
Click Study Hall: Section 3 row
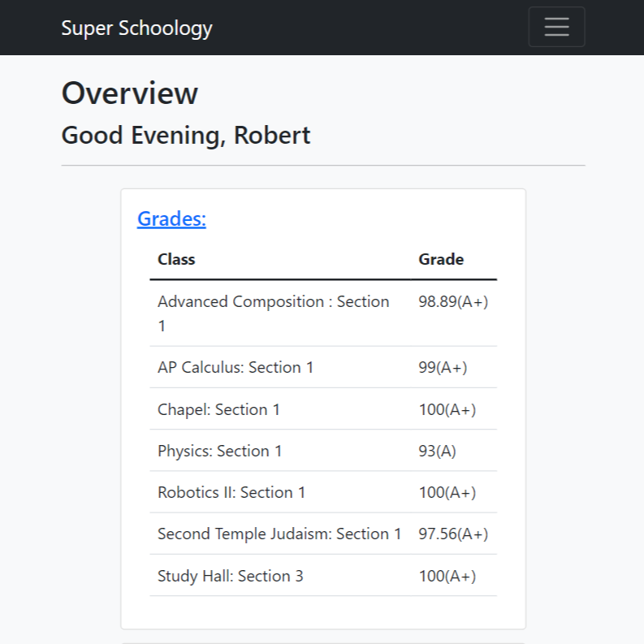coord(230,576)
